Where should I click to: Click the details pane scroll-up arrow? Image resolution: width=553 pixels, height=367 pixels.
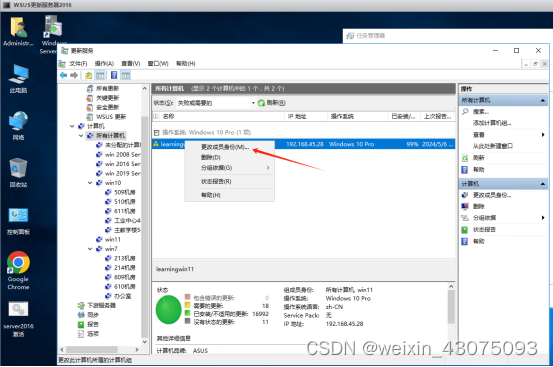(451, 287)
